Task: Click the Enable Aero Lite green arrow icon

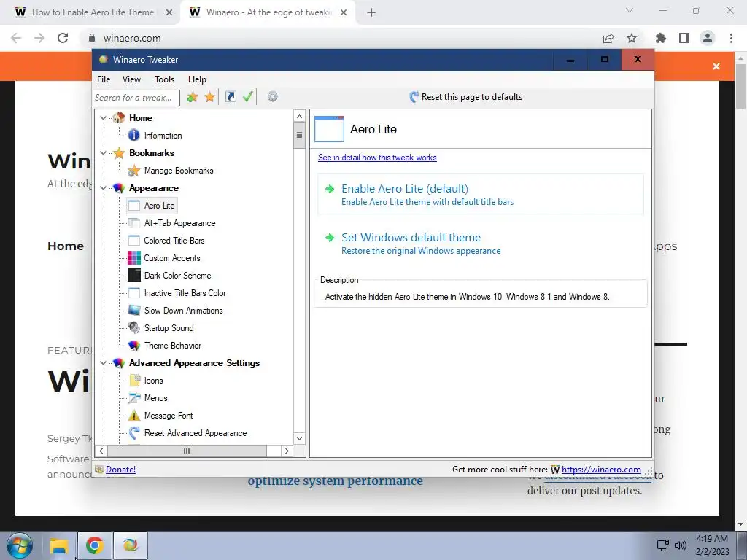Action: pos(330,189)
